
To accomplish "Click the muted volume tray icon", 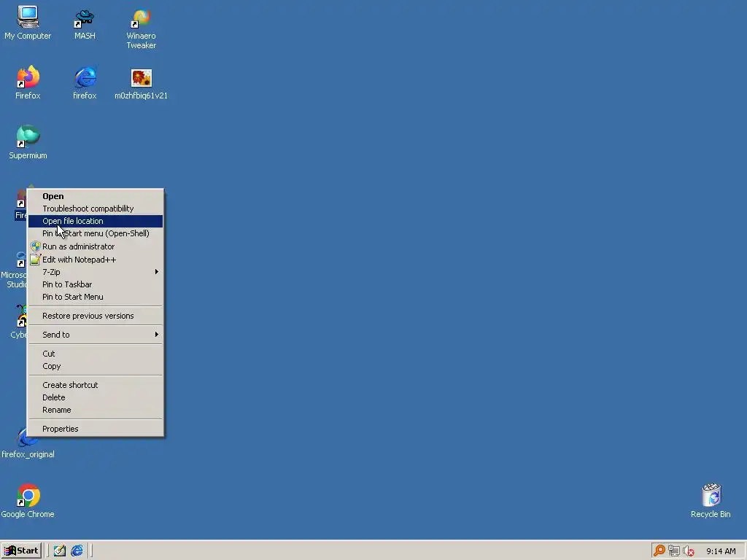I will (x=688, y=551).
